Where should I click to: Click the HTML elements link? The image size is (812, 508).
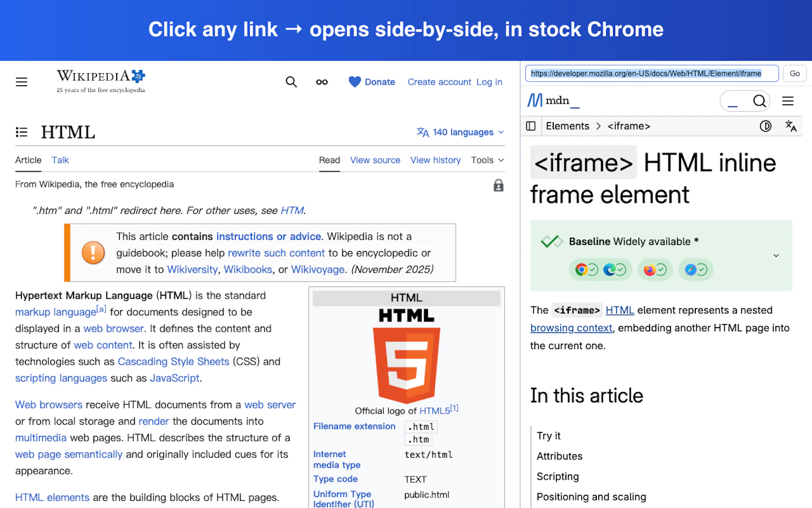(x=52, y=497)
